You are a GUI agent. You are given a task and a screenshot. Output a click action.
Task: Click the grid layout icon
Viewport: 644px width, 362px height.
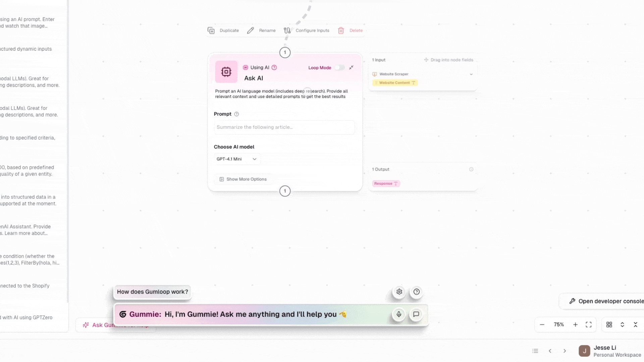point(609,324)
